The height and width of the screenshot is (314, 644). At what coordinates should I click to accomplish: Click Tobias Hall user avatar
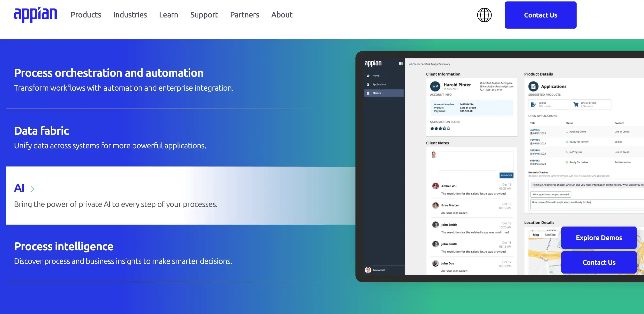coord(368,270)
